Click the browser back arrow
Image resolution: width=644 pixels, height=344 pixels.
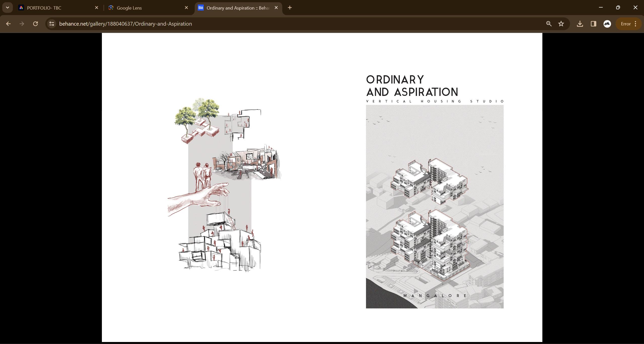tap(8, 24)
